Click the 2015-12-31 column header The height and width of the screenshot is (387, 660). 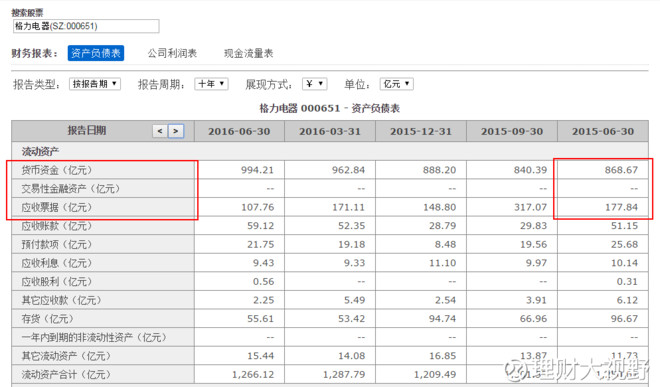click(x=421, y=131)
